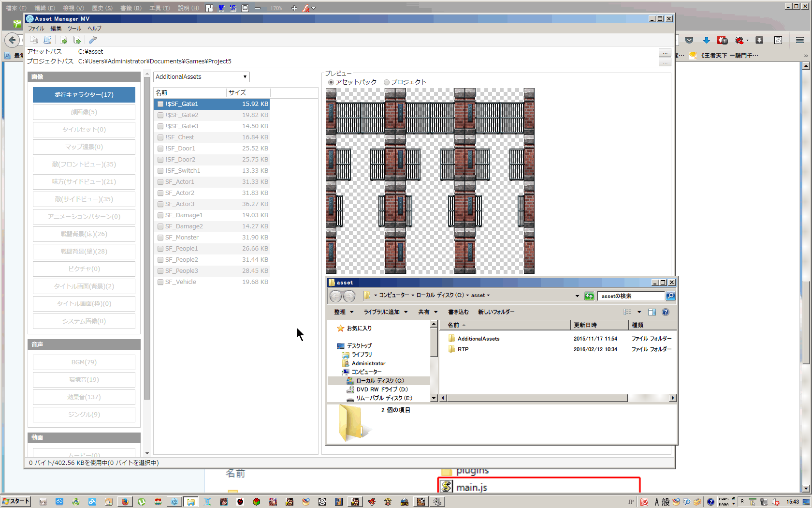Click the 書き込む button in explorer
Screen dimensions: 812x508
(x=458, y=312)
